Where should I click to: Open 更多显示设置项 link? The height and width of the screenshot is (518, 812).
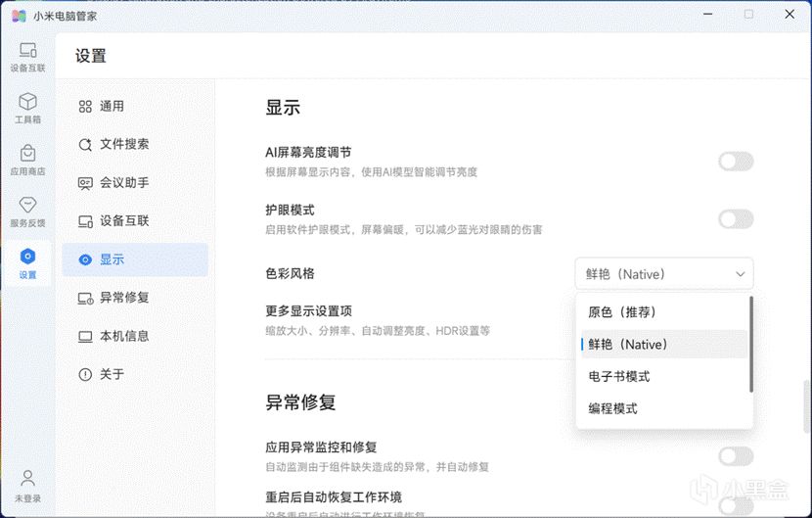coord(308,311)
